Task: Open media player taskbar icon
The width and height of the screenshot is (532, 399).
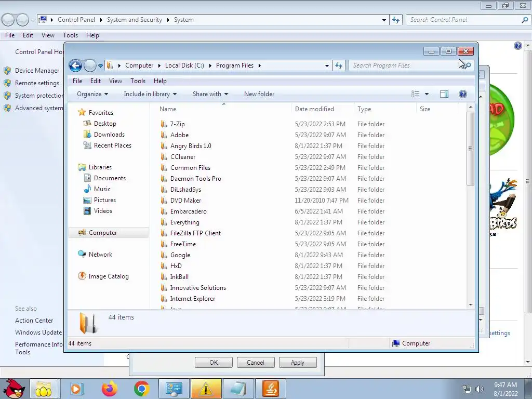Action: [x=77, y=389]
